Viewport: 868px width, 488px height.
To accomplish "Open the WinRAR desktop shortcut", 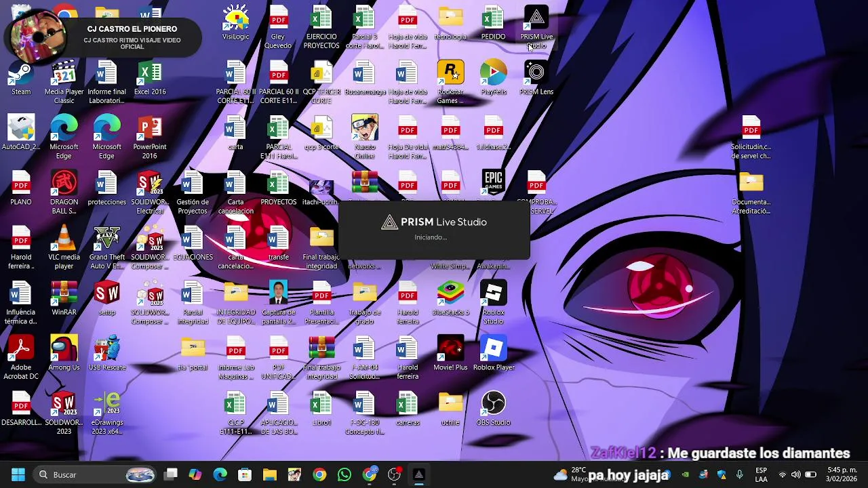I will [64, 298].
